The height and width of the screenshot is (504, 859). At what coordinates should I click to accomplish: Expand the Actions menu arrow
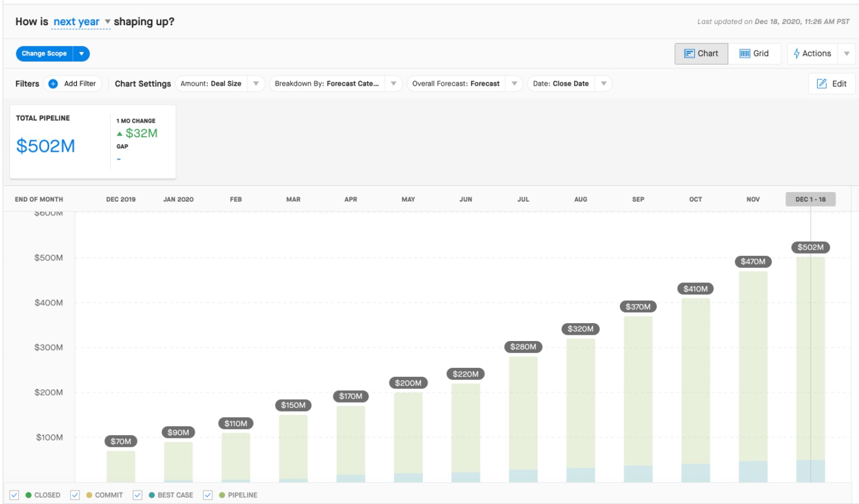(x=847, y=54)
